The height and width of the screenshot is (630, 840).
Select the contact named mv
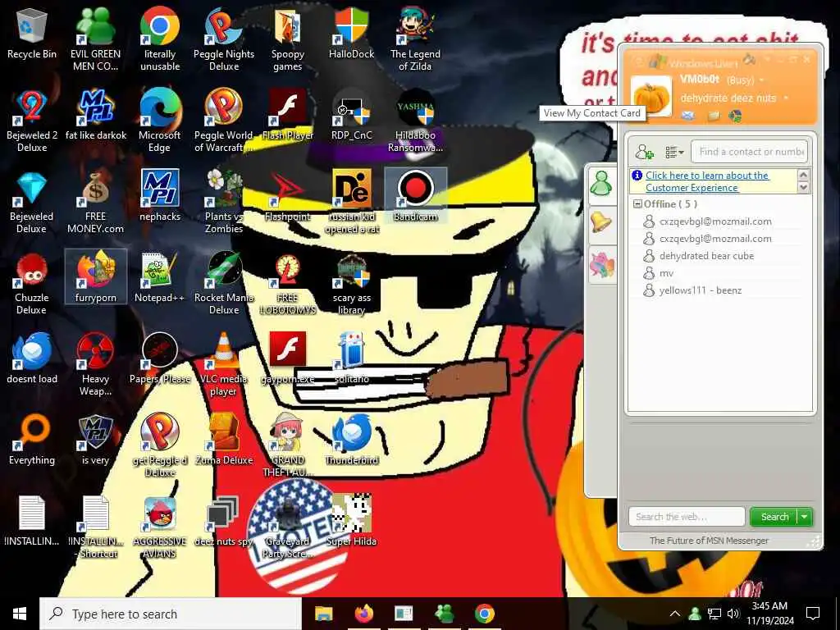pos(666,273)
